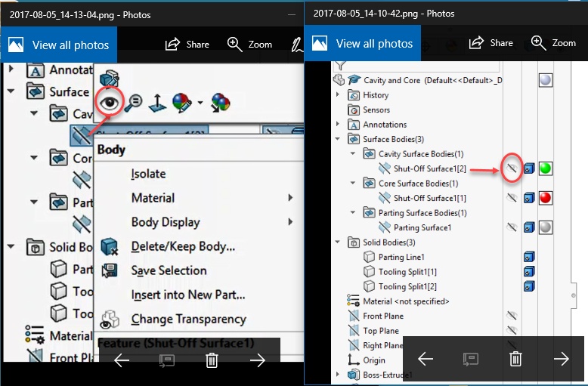
Task: Click the Appearances color ball icon
Action: coord(182,103)
